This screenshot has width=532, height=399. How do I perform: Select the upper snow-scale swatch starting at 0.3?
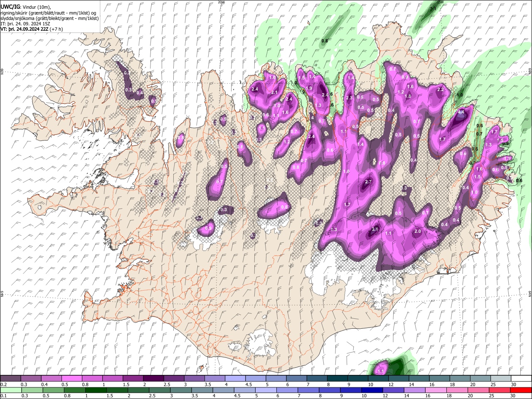click(x=31, y=379)
